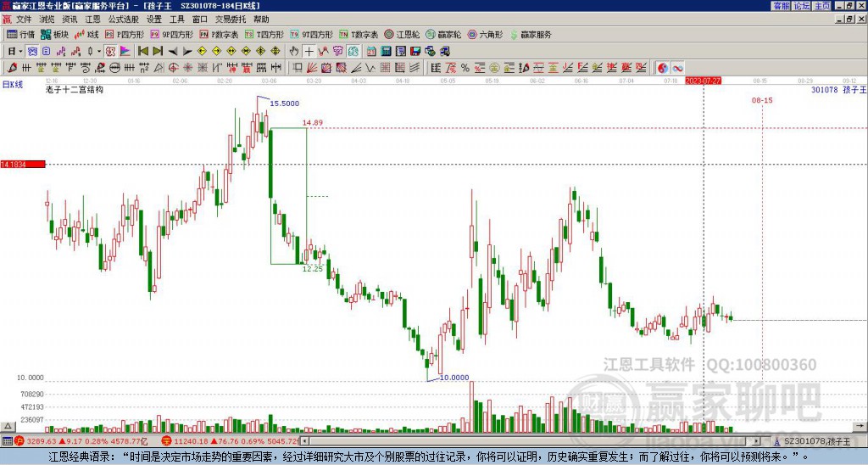Click the blue-red infinity loop icon

tap(677, 68)
